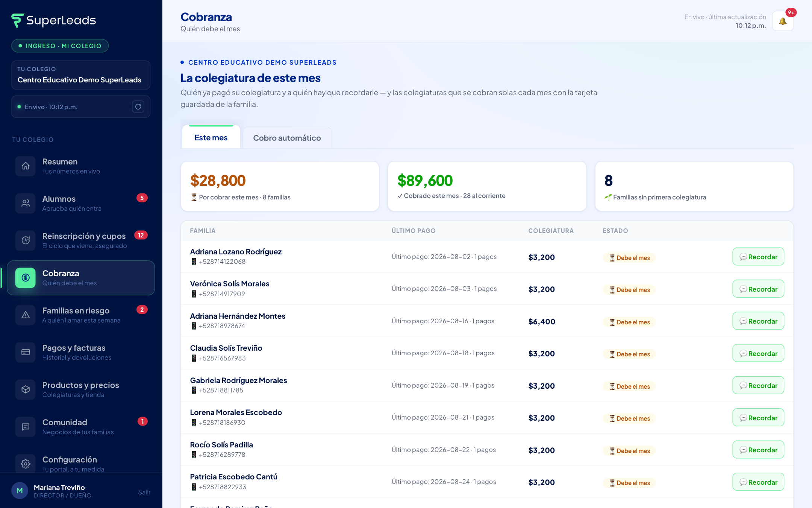The height and width of the screenshot is (508, 812).
Task: Open notifications bell icon
Action: tap(783, 21)
